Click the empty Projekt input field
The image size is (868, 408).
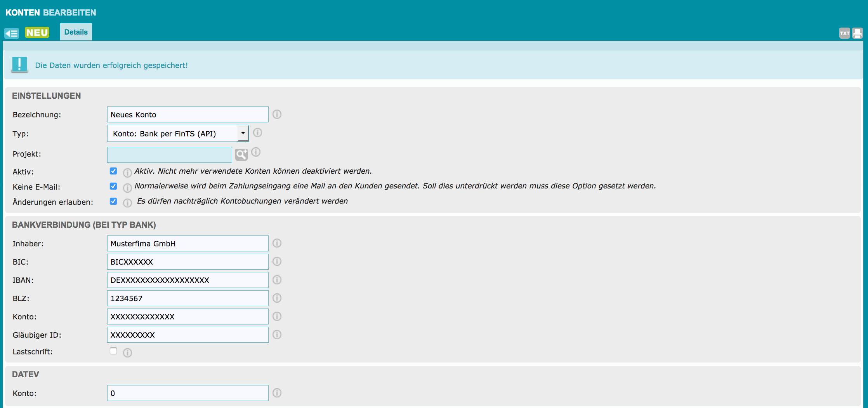(170, 155)
